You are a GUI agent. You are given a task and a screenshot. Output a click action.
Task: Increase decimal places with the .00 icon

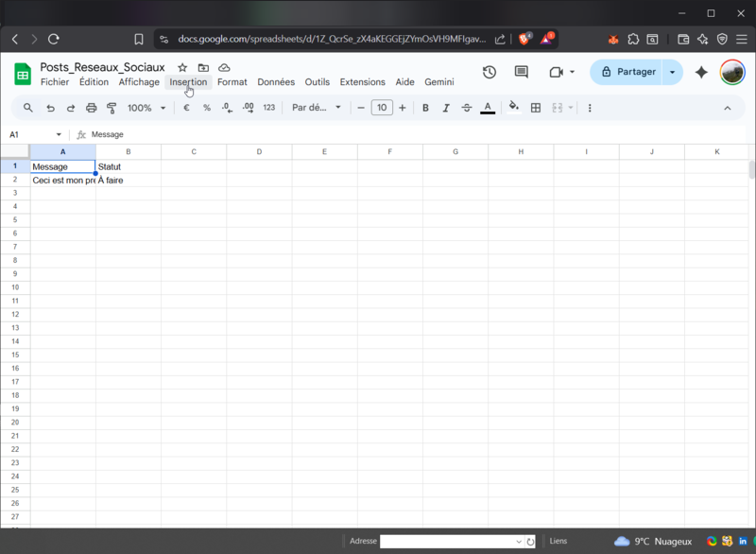click(x=248, y=108)
